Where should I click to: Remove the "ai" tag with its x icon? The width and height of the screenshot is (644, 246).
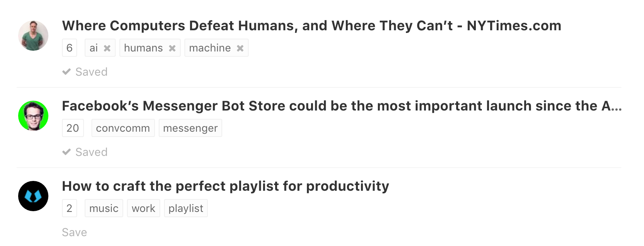pyautogui.click(x=107, y=48)
